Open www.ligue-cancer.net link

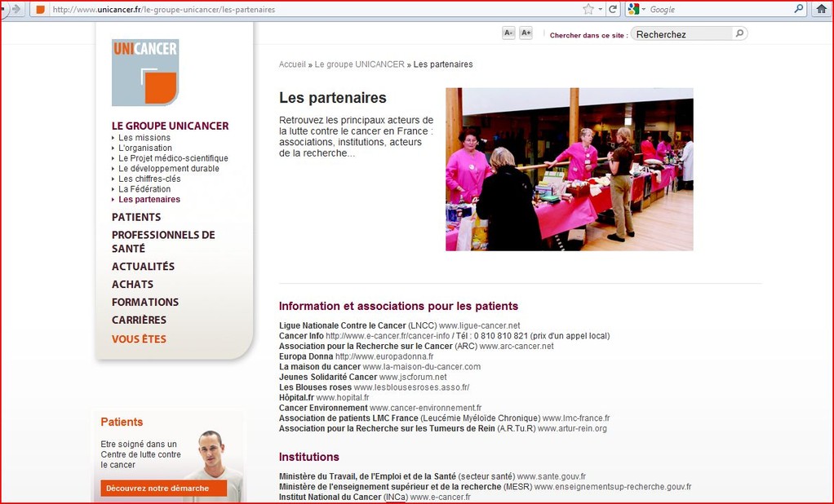(479, 325)
